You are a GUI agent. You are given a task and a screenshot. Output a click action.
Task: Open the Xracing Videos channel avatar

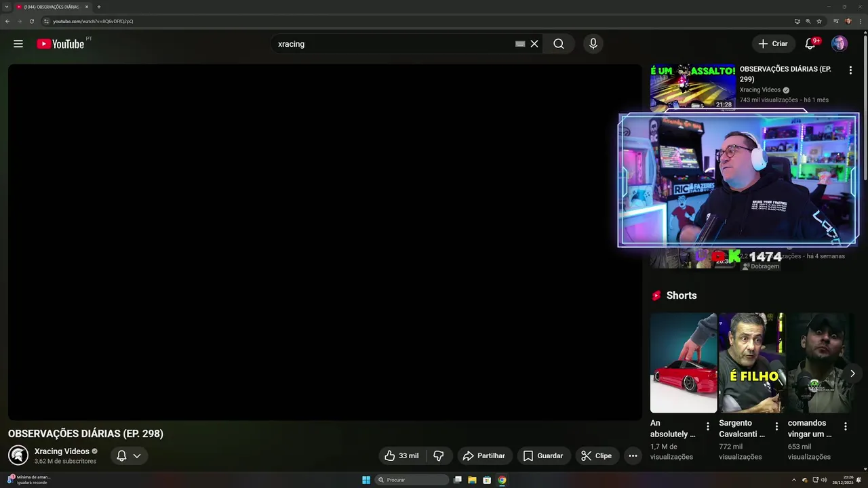(18, 455)
